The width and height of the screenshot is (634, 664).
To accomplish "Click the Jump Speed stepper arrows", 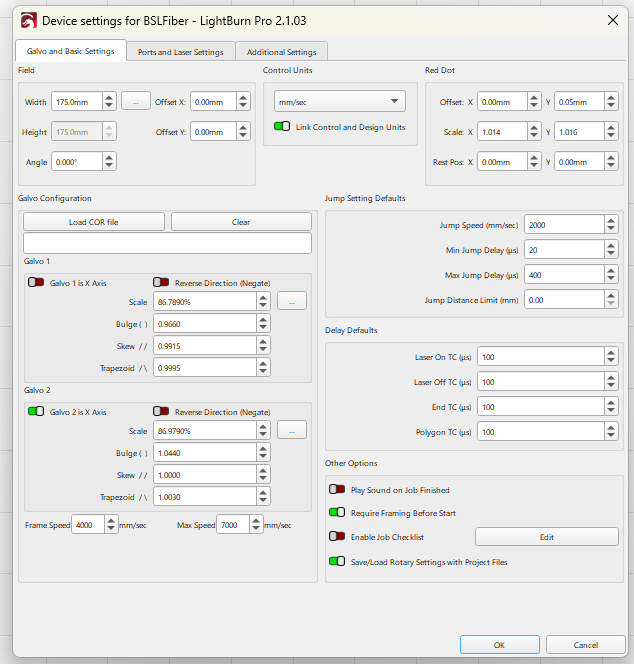I will point(611,225).
